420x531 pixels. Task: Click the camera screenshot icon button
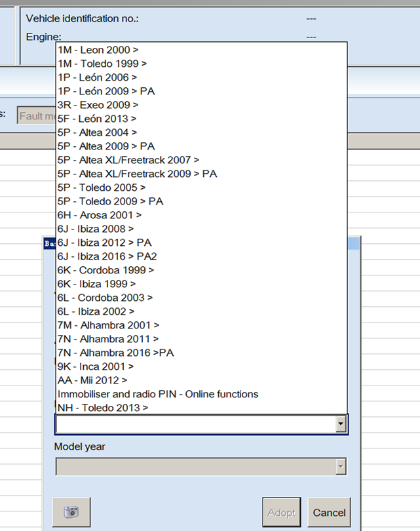[71, 512]
